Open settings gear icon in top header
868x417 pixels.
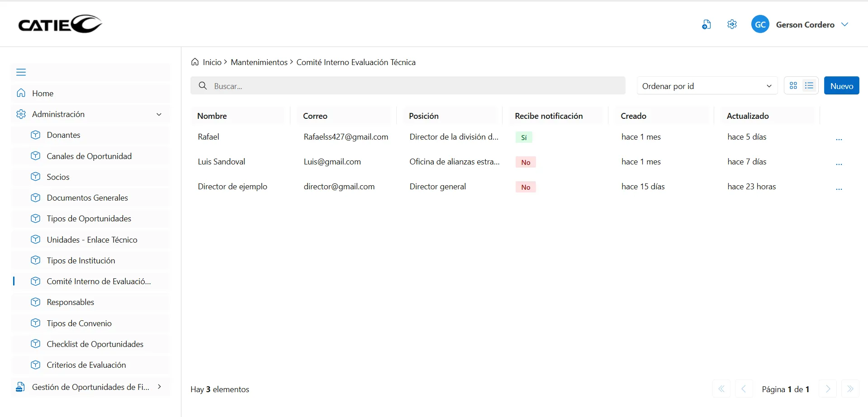coord(732,24)
